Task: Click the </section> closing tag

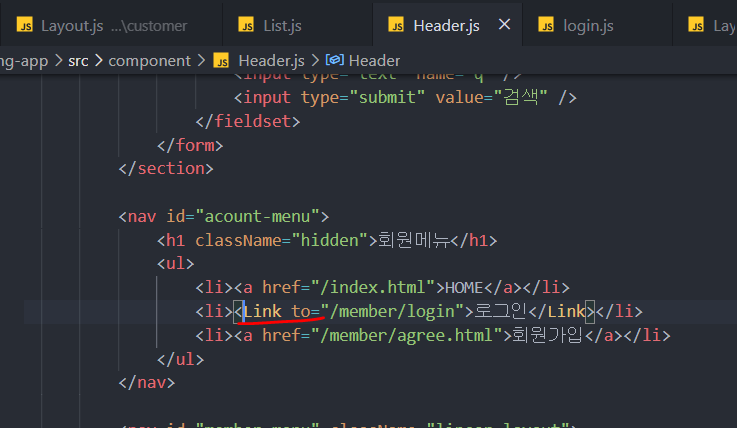Action: pos(166,169)
